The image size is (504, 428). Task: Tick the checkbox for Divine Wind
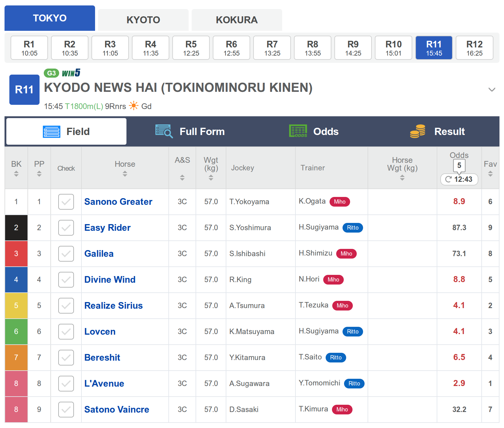point(66,280)
